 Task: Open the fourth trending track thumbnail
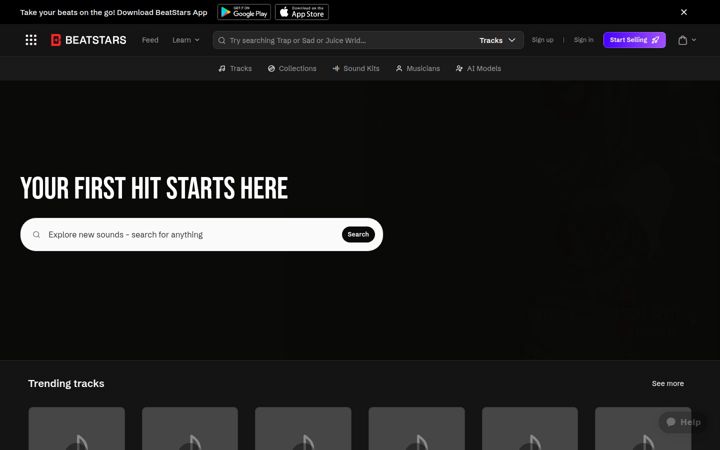416,428
